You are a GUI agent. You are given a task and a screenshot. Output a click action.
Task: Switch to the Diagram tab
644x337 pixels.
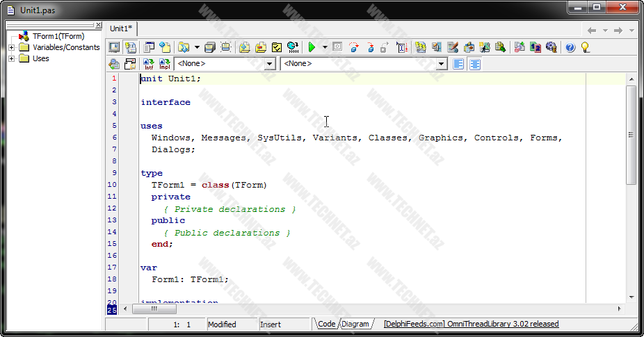[x=355, y=324]
